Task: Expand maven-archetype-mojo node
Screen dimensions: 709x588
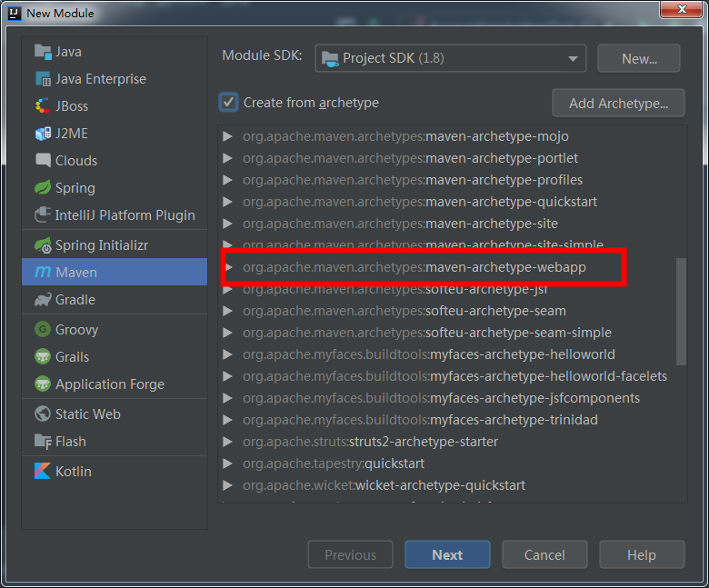Action: click(228, 136)
